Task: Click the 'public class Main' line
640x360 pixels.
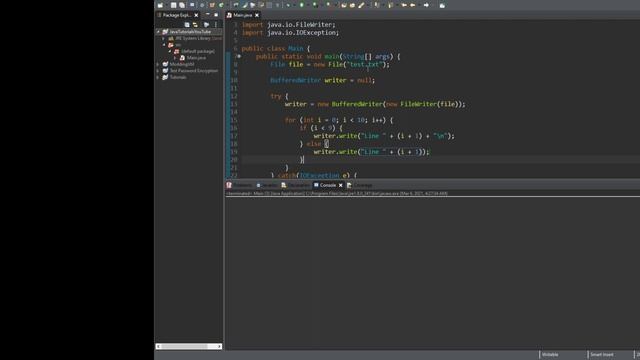Action: point(276,49)
